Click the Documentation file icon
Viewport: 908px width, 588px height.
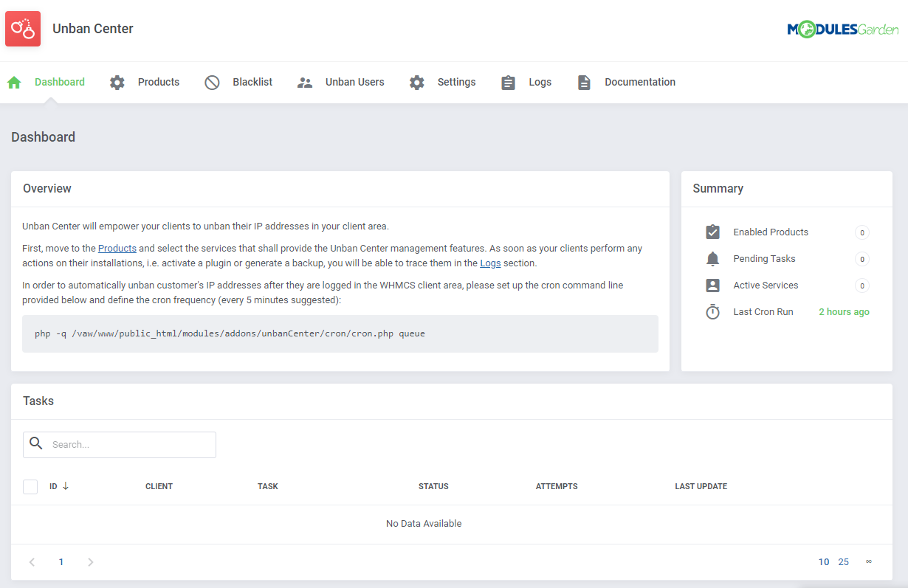point(584,83)
